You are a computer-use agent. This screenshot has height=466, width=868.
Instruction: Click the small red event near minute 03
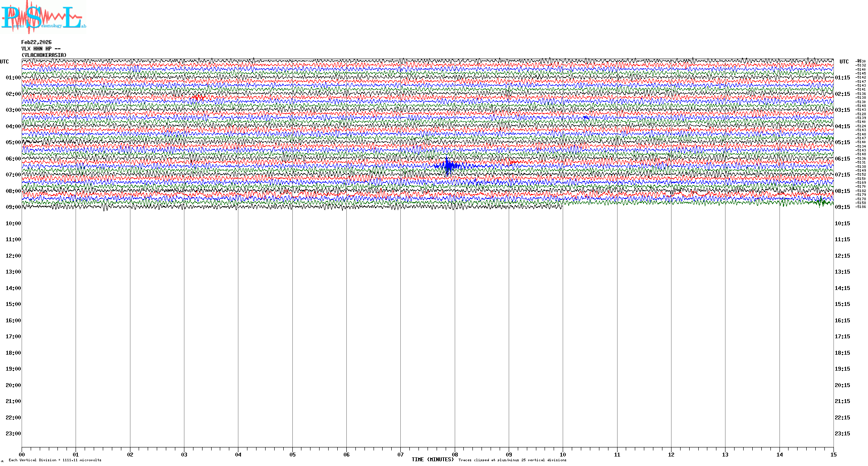pos(198,98)
